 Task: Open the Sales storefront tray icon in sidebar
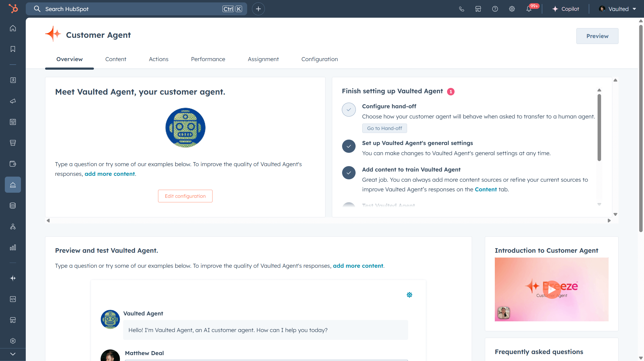[x=13, y=143]
